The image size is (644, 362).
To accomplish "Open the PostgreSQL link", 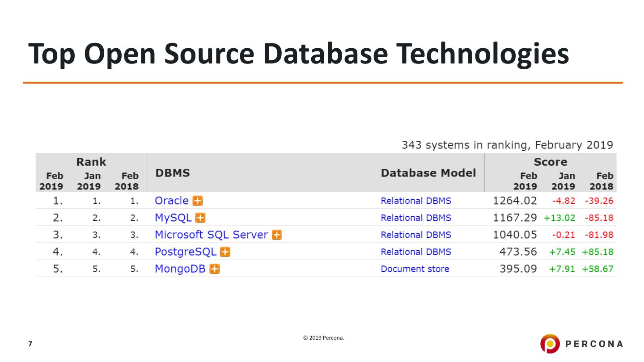I will pyautogui.click(x=185, y=252).
